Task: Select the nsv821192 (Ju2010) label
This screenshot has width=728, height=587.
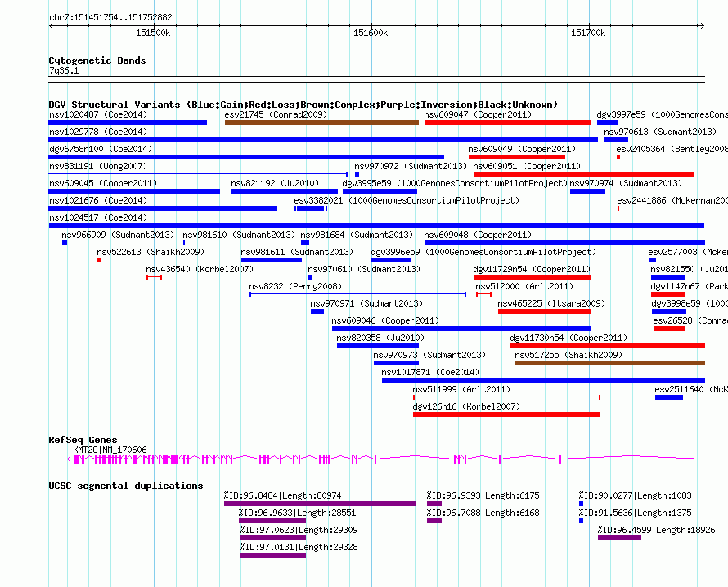Action: coord(275,183)
